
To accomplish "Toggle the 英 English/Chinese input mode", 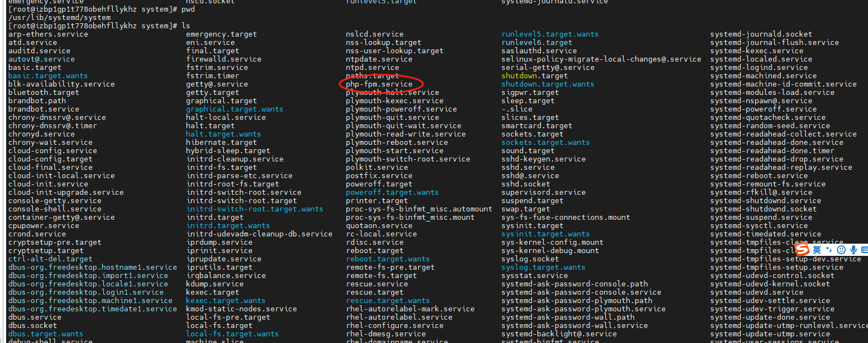I will [817, 250].
